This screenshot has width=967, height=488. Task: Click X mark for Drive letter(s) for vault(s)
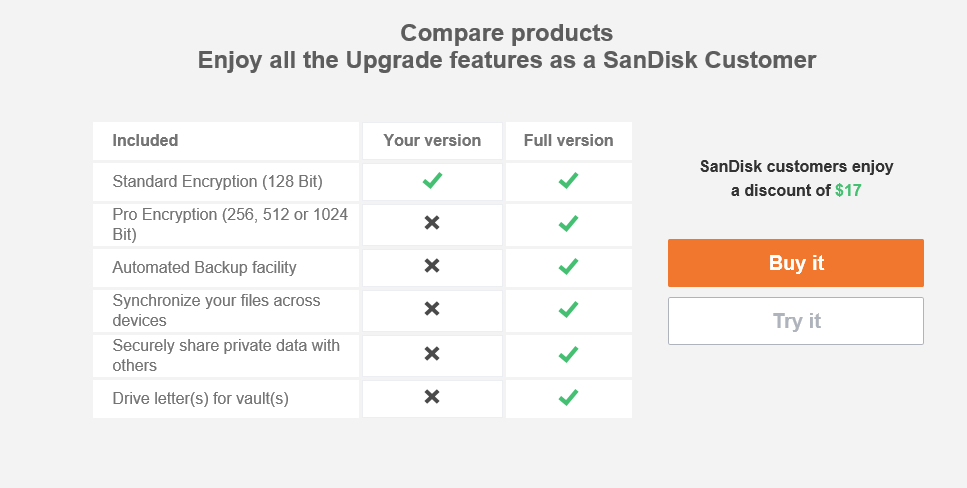tap(432, 397)
